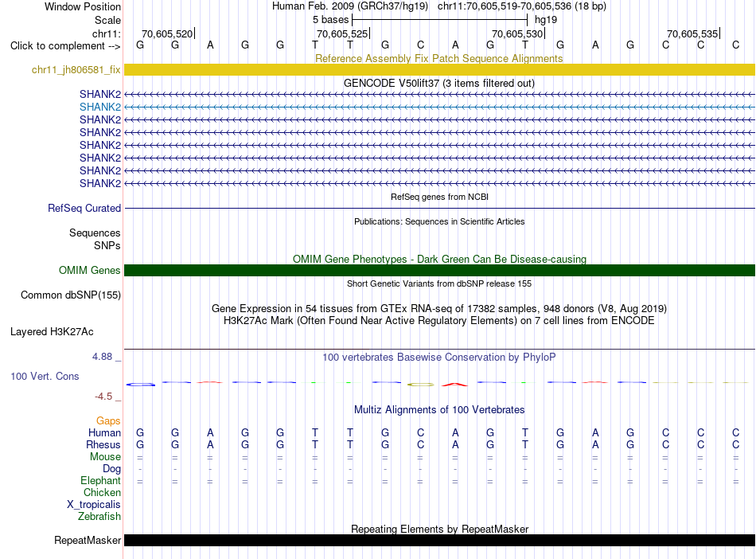Viewport: 756px width, 559px height.
Task: Click the 'Click to complement -->' label
Action: point(65,46)
